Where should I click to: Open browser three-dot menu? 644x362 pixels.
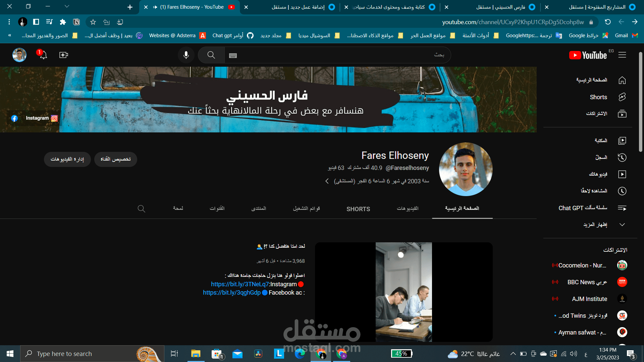[x=9, y=22]
